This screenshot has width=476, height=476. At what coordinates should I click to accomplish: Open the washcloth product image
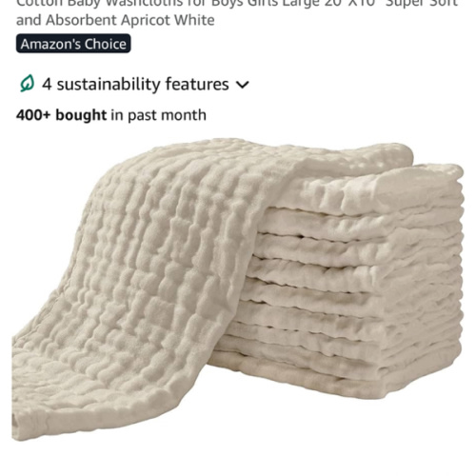coord(238,288)
